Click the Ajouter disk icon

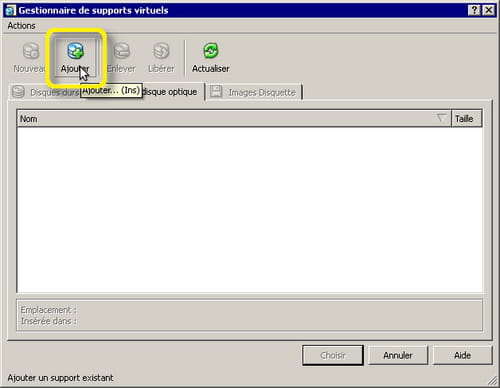click(x=75, y=51)
